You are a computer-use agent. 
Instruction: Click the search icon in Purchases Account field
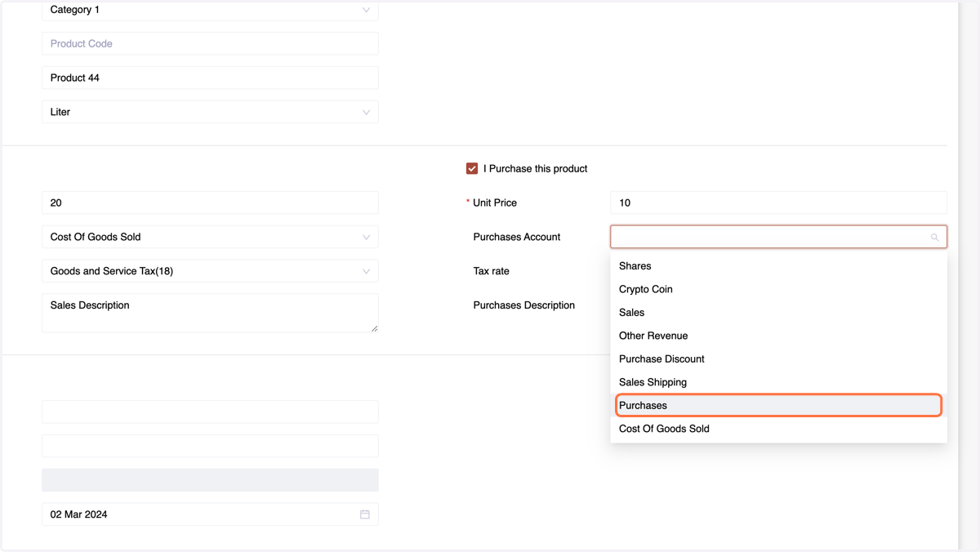point(934,237)
